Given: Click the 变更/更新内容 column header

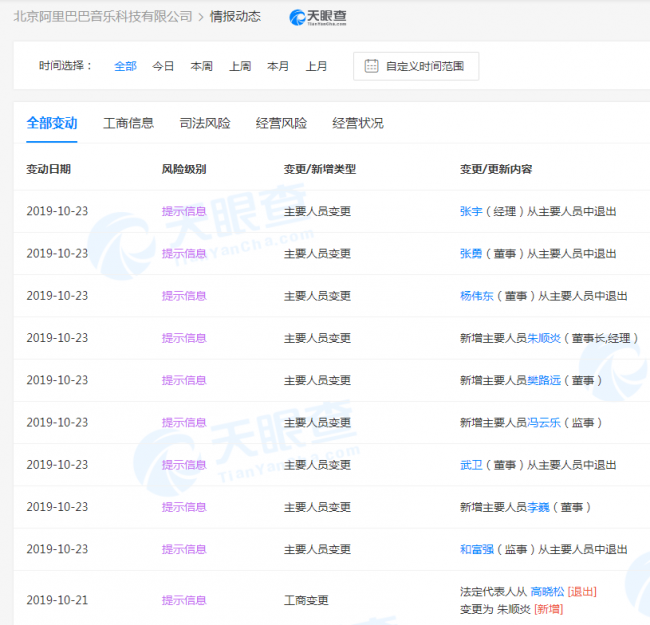Looking at the screenshot, I should pos(496,169).
